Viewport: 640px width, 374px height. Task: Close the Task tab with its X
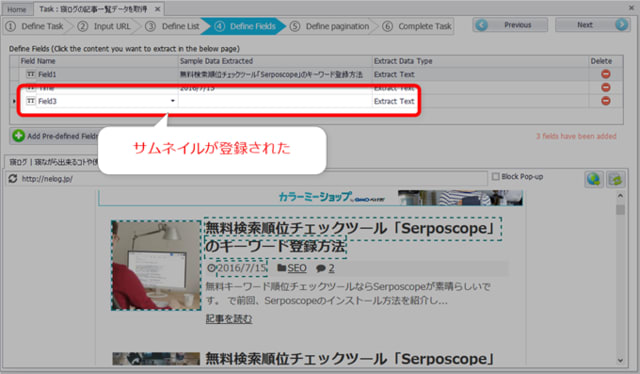coord(158,9)
